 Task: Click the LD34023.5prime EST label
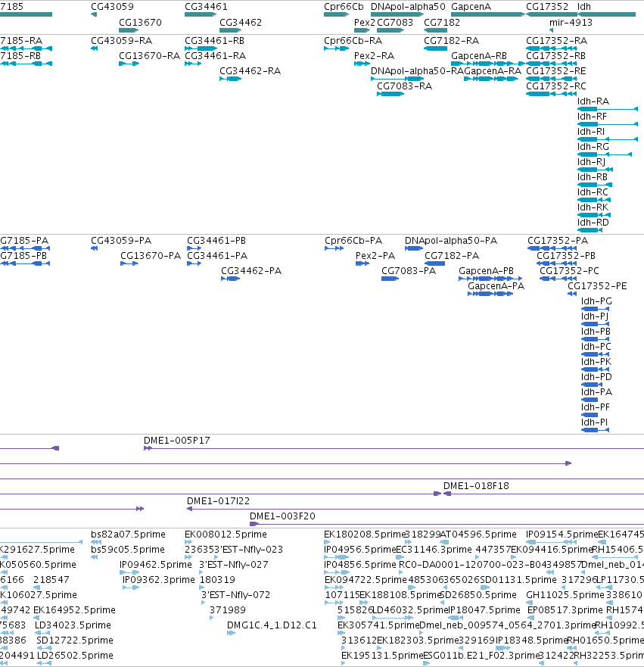click(x=73, y=625)
